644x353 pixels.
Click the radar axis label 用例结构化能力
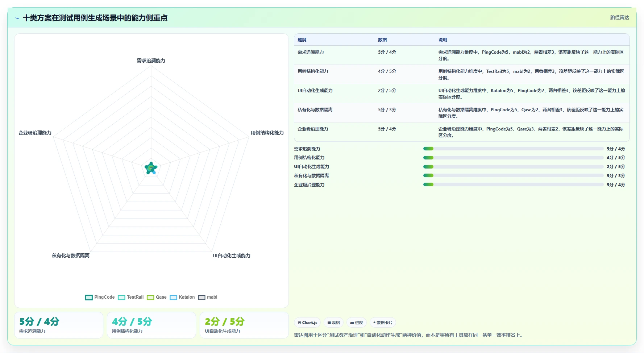(267, 133)
